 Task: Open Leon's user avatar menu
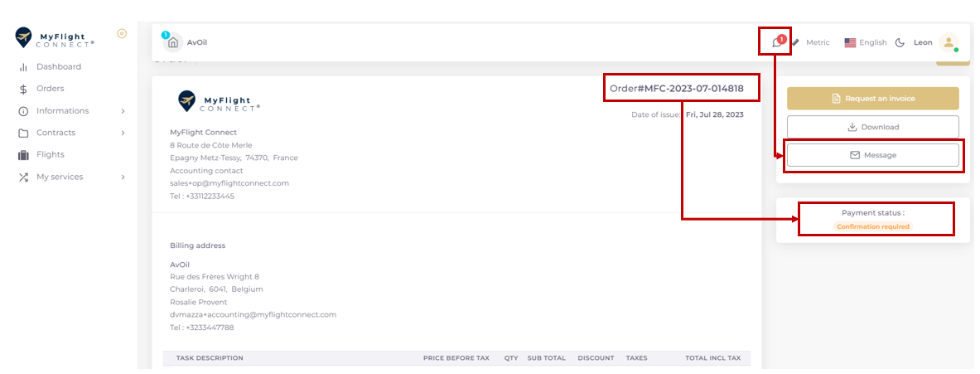coord(949,42)
